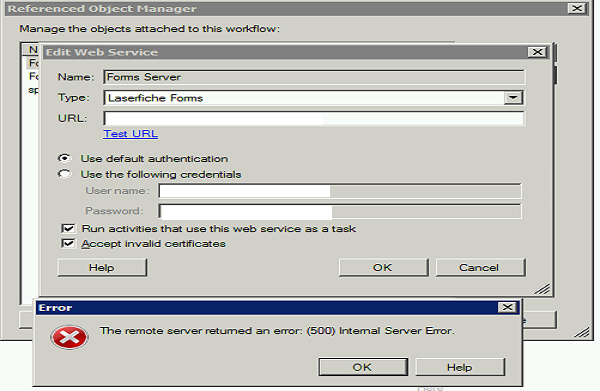Click the red error icon
Image resolution: width=600 pixels, height=391 pixels.
coord(69,337)
